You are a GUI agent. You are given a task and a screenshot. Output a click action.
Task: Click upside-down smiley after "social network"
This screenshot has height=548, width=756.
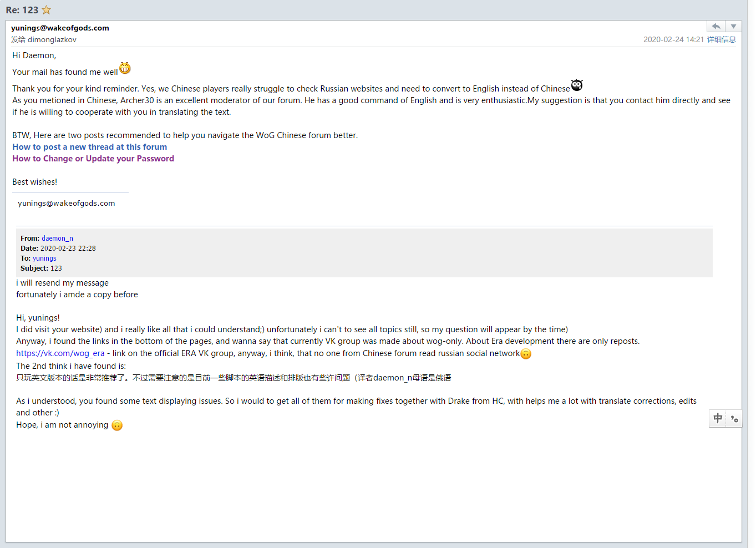coord(526,354)
